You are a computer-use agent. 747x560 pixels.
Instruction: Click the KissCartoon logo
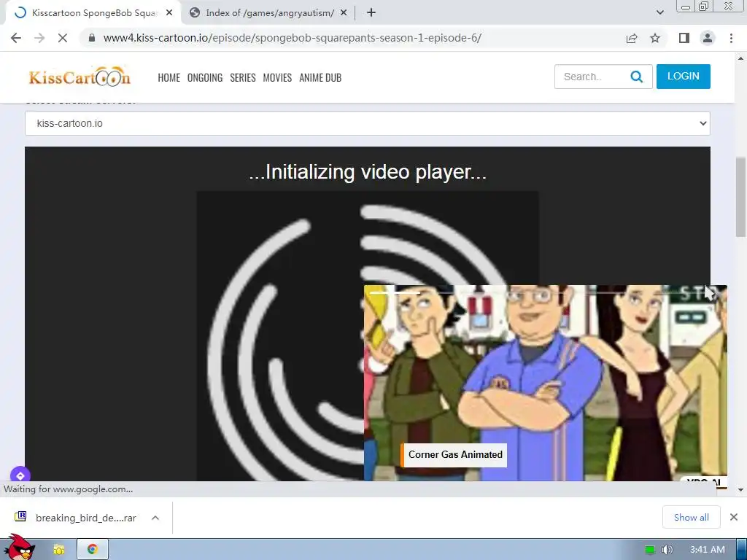[x=80, y=77]
